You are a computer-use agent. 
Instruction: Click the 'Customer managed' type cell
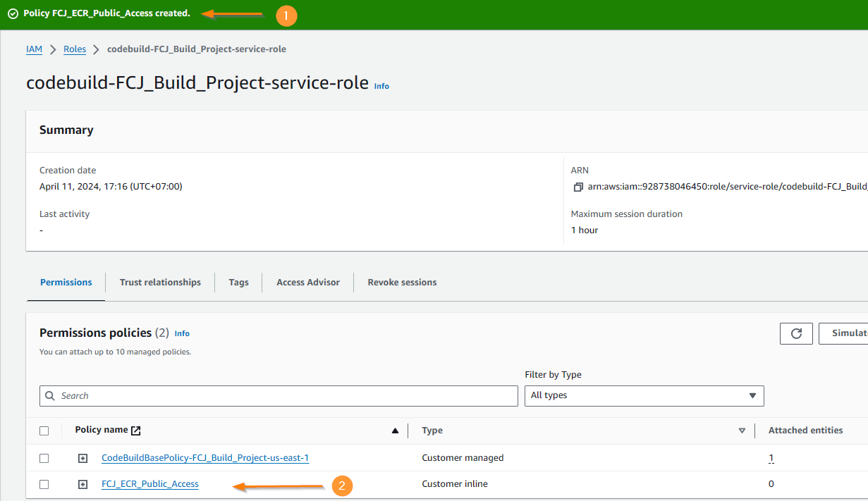tap(463, 458)
